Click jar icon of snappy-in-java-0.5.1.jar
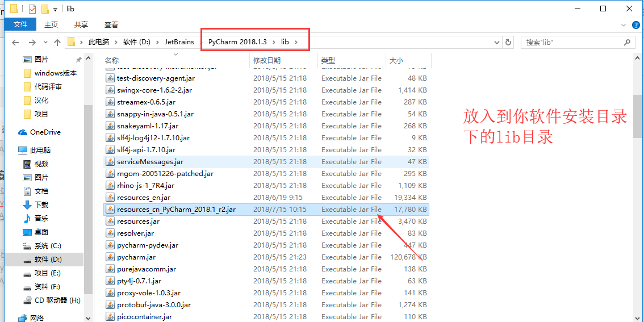 (110, 114)
